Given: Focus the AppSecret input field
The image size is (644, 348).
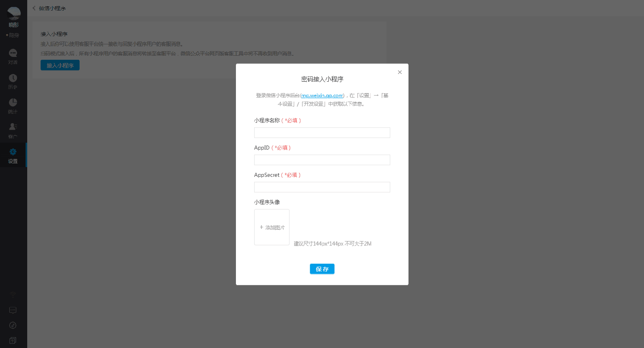Looking at the screenshot, I should click(322, 187).
